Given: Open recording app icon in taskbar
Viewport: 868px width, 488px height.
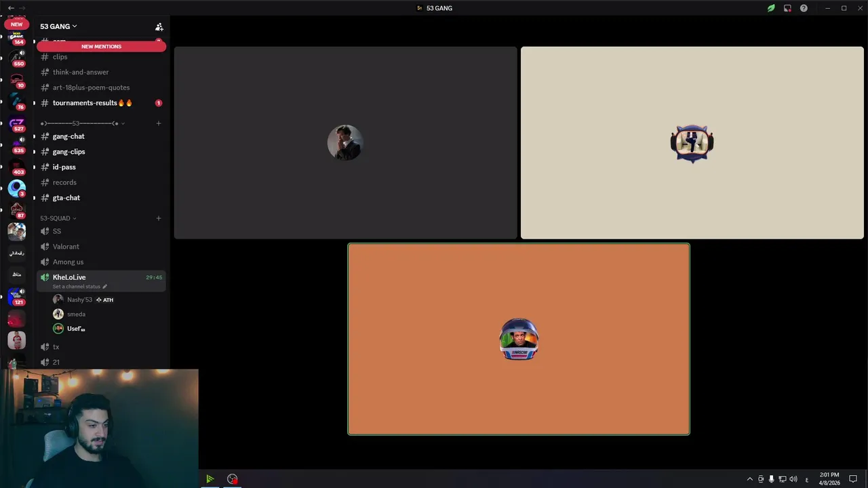Looking at the screenshot, I should 233,479.
